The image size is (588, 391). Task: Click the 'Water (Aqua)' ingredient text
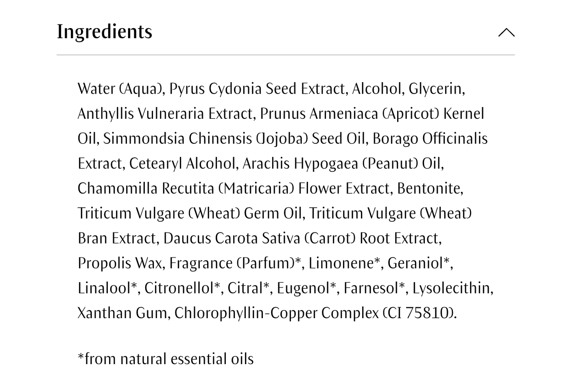(x=120, y=89)
